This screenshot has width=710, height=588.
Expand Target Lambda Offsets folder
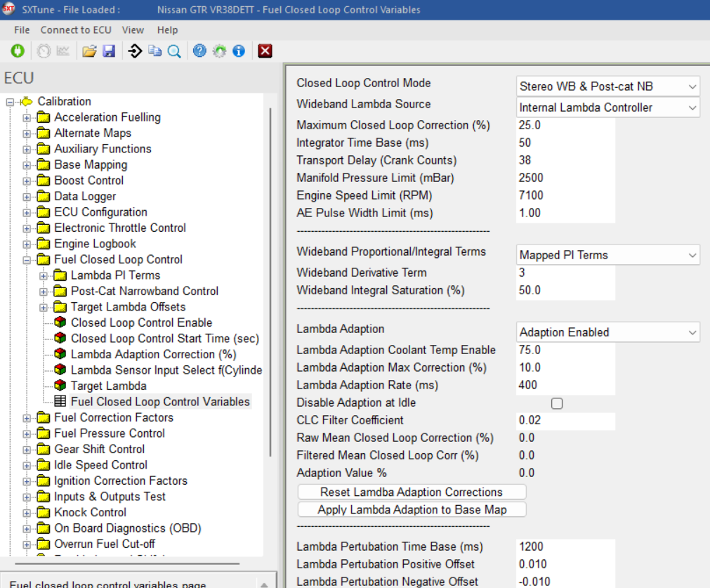pos(44,308)
